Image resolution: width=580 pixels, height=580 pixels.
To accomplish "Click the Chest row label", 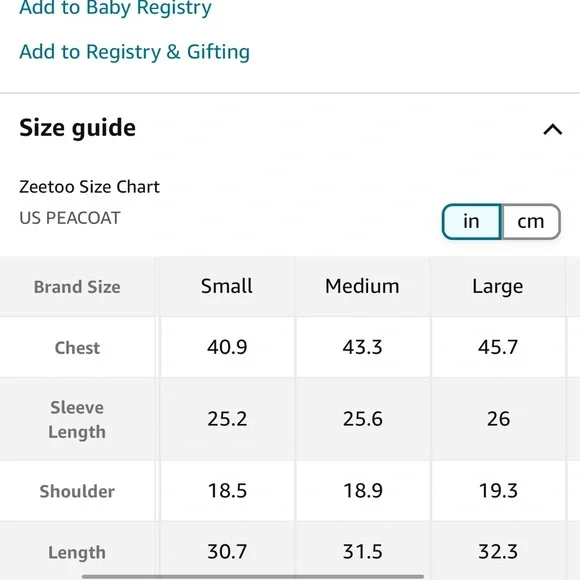I will click(77, 348).
